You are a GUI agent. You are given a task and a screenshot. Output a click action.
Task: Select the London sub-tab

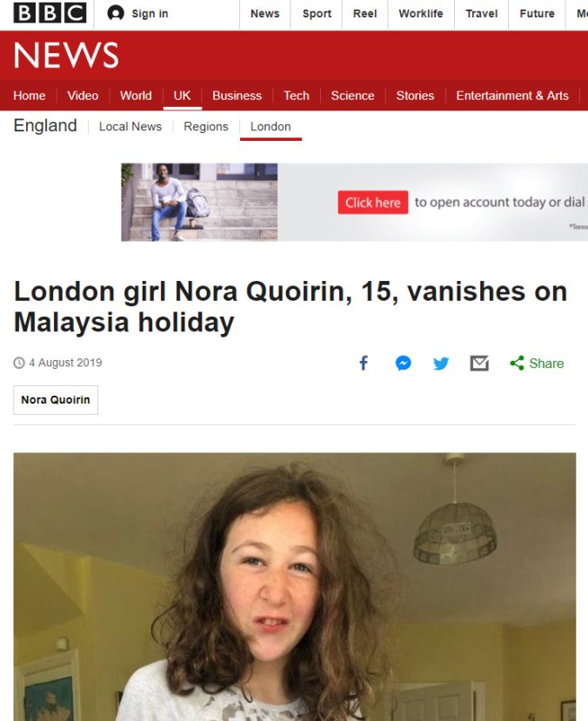271,126
